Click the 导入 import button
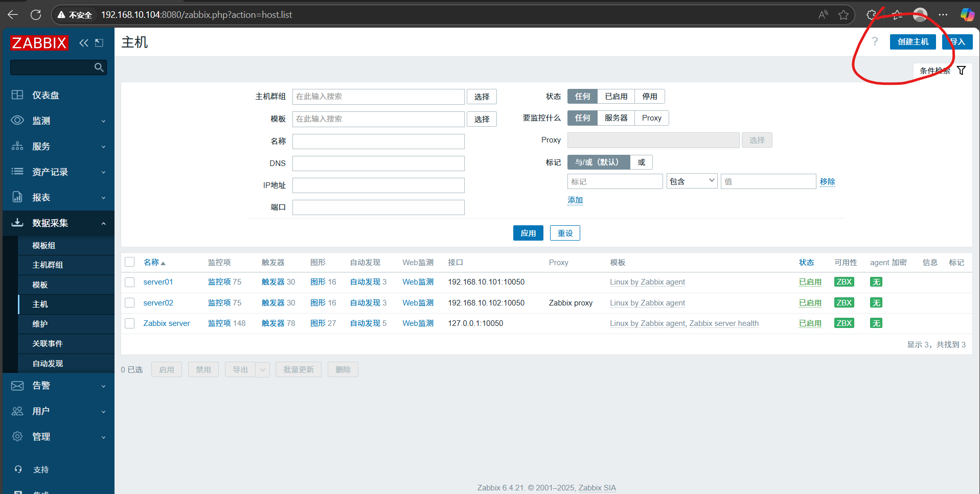Image resolution: width=980 pixels, height=494 pixels. coord(957,42)
